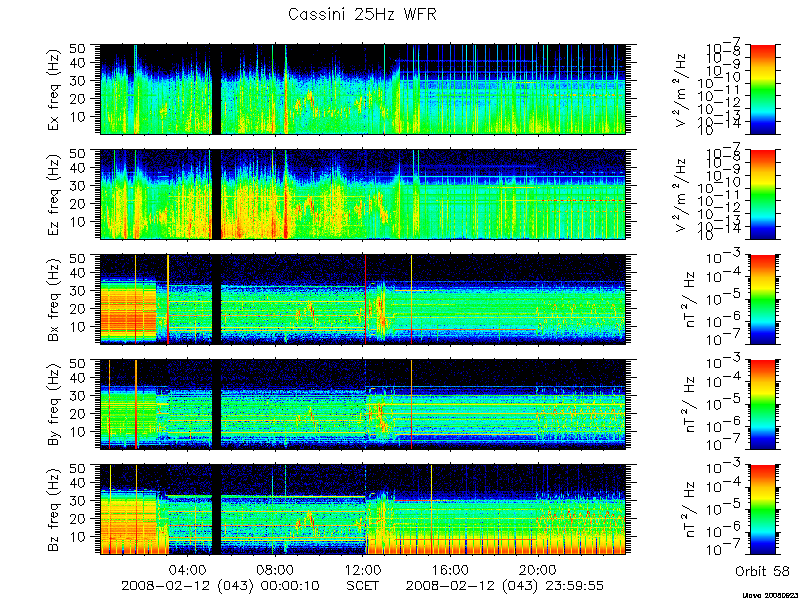Select the By spectrogram panel

(363, 405)
